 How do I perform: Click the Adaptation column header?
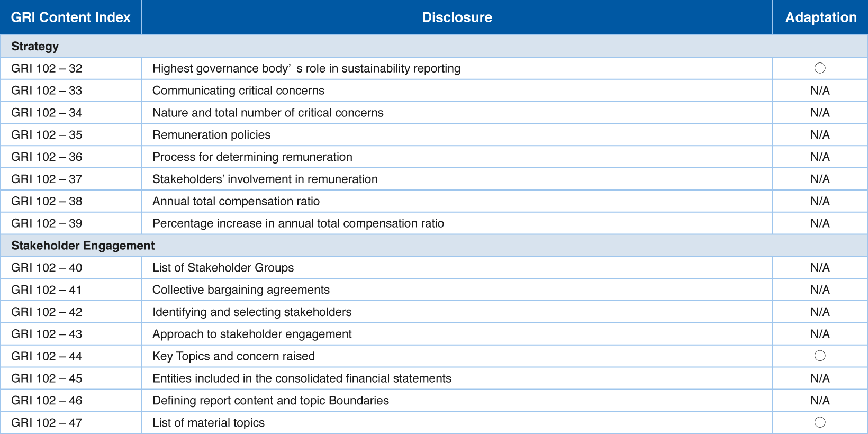coord(820,17)
